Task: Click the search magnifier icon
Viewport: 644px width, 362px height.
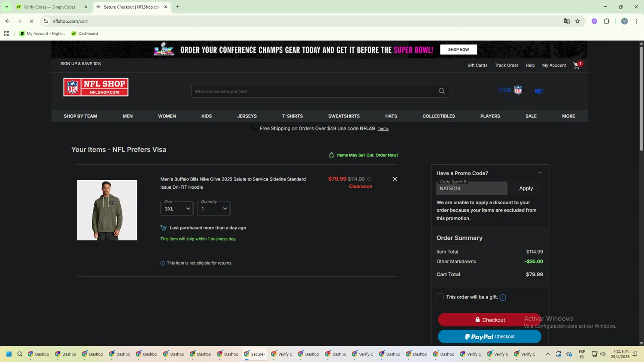Action: (x=442, y=91)
